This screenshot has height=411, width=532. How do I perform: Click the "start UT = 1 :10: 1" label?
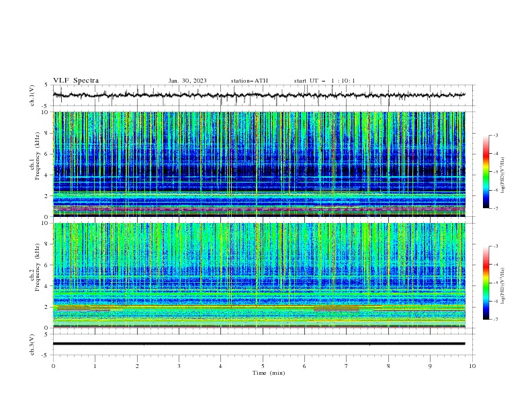(324, 81)
